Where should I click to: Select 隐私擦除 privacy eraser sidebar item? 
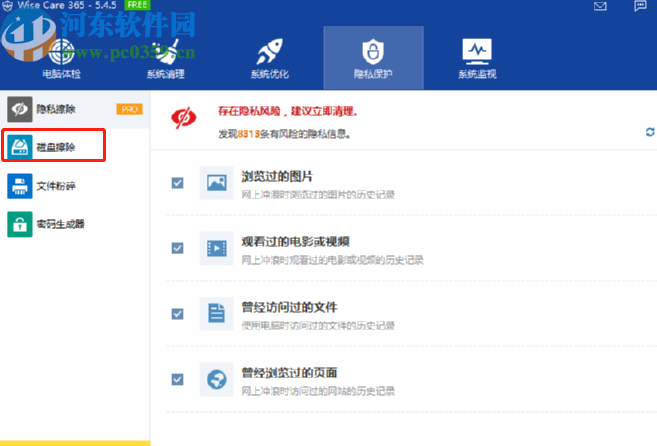[75, 109]
